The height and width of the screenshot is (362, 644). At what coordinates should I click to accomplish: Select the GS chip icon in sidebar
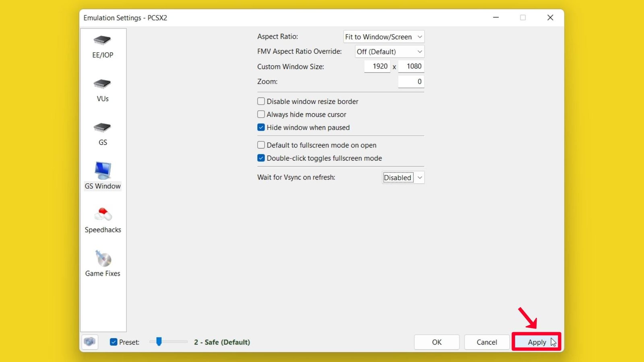pyautogui.click(x=102, y=128)
